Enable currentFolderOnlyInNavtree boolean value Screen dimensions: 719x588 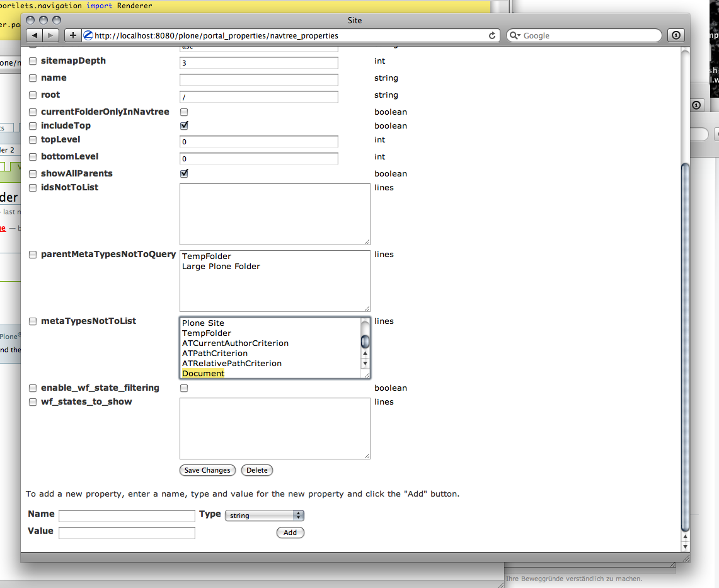pos(184,112)
